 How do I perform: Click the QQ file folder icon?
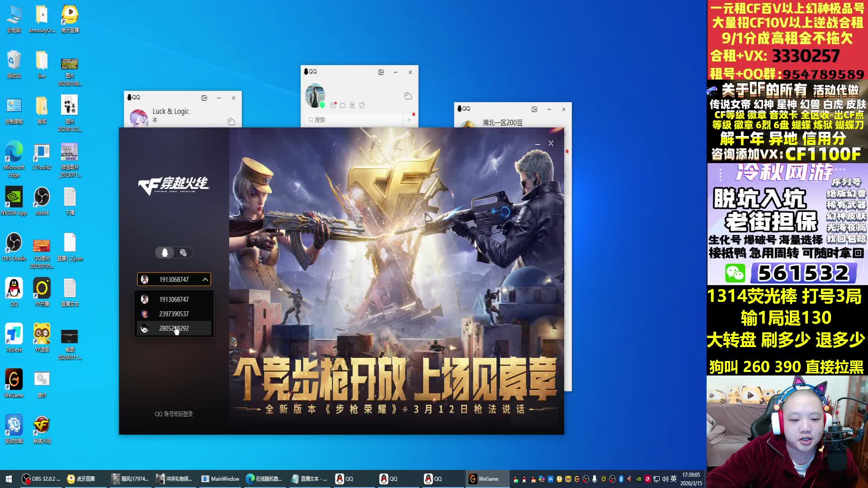343,105
